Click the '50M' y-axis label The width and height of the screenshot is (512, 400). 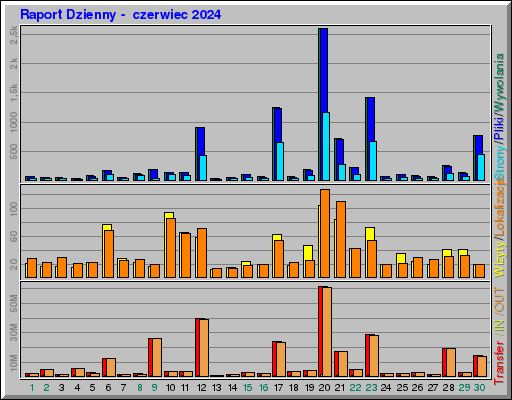(13, 303)
